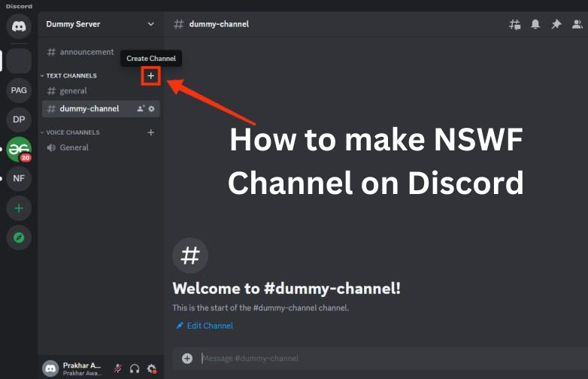Screen dimensions: 588x379
Task: Open Threads icon in channel header
Action: (x=515, y=24)
